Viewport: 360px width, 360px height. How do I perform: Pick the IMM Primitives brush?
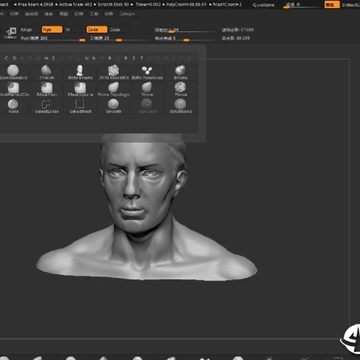(x=147, y=72)
